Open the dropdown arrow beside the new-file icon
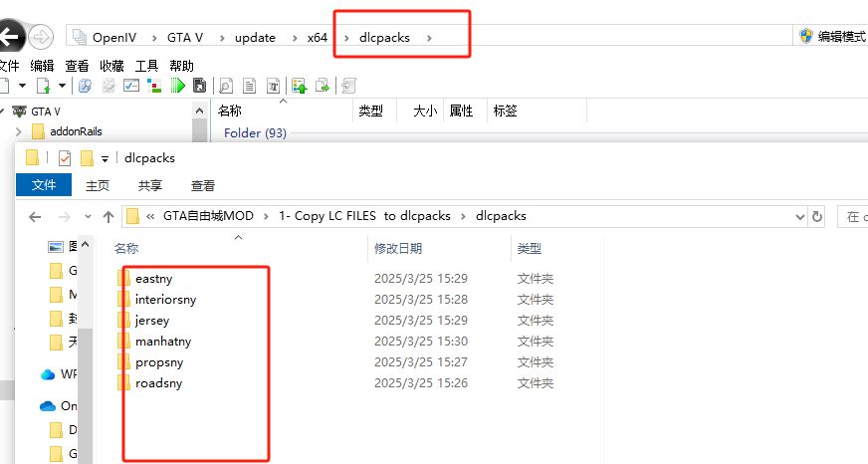 [22, 86]
